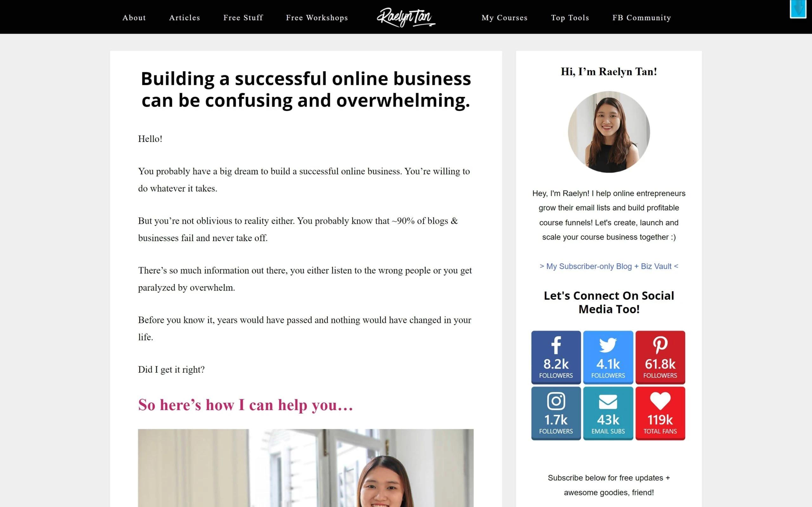Open the Instagram 1.7k followers tile

coord(556,413)
